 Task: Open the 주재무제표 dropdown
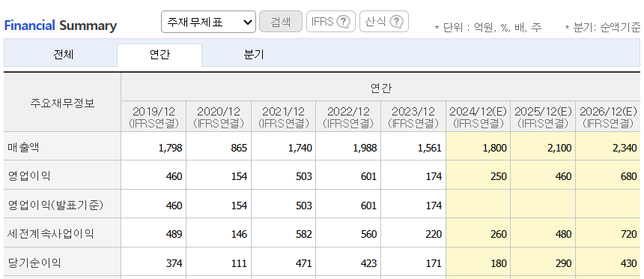208,22
